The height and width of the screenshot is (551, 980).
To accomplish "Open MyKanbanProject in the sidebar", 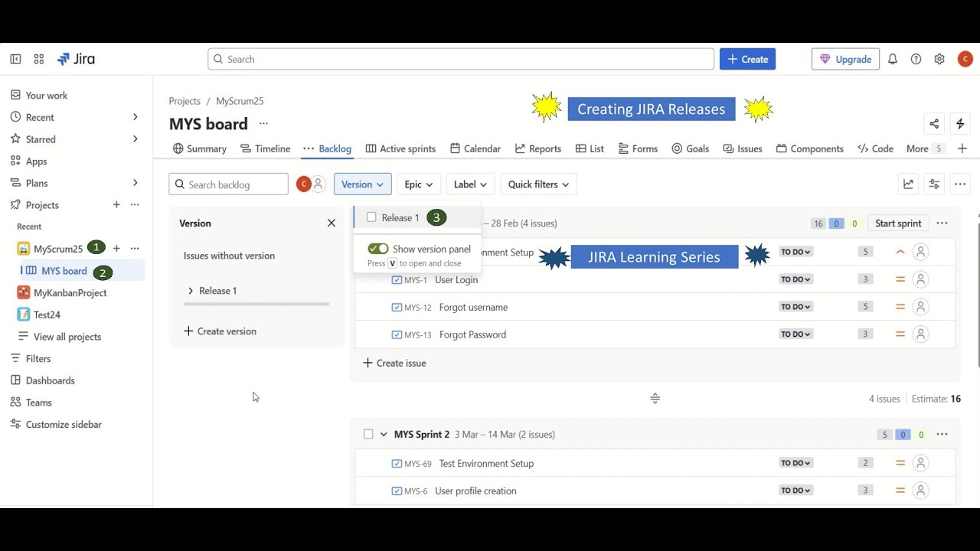I will click(x=70, y=292).
